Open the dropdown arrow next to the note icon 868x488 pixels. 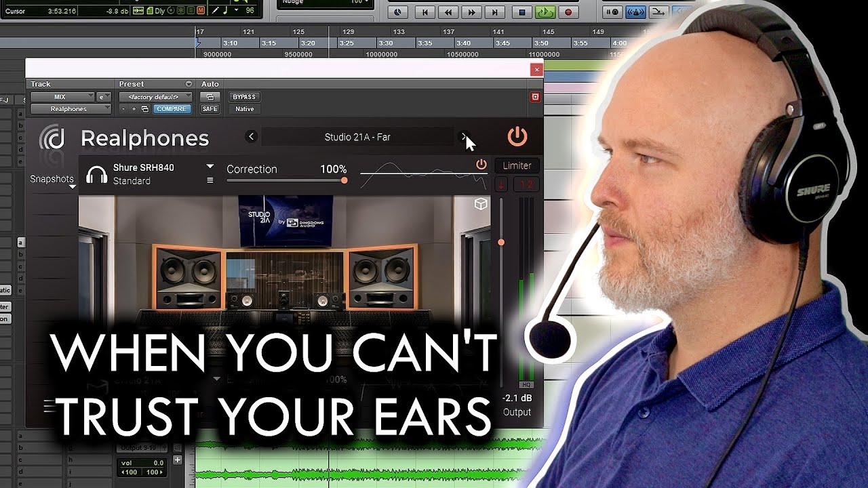(237, 11)
